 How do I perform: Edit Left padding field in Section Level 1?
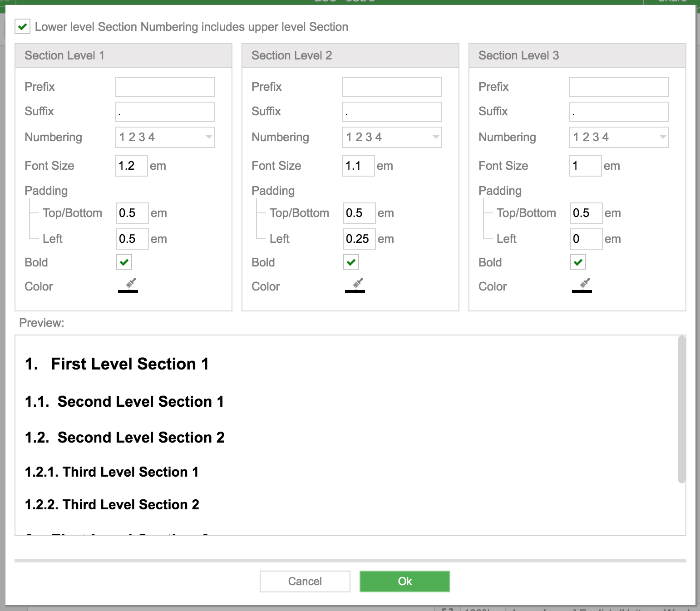pyautogui.click(x=133, y=239)
